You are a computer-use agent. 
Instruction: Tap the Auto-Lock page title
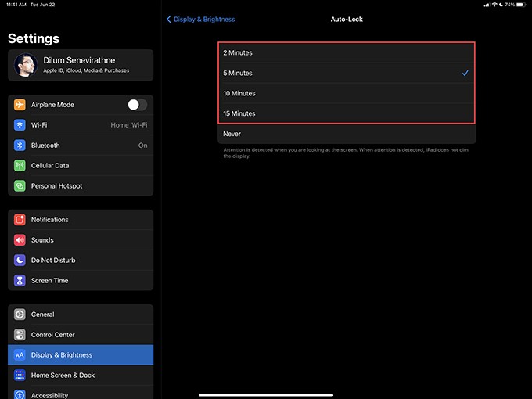pos(347,20)
